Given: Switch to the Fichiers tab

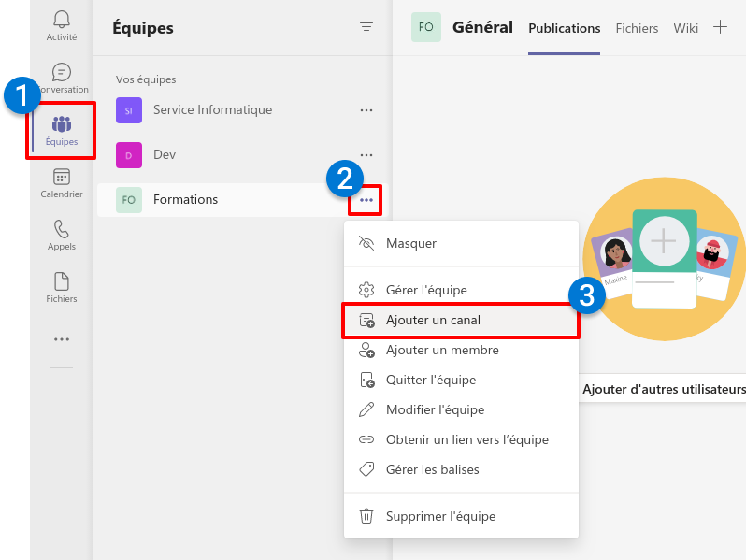Looking at the screenshot, I should tap(637, 28).
